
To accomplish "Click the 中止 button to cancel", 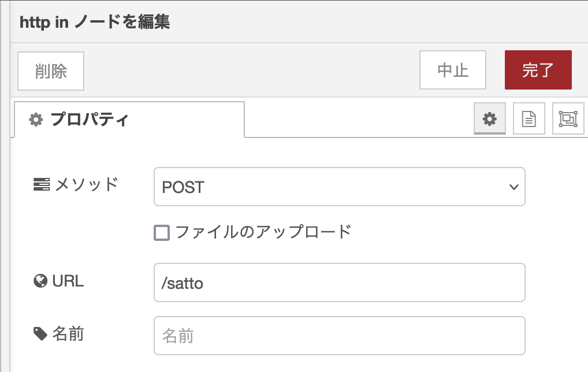I will pyautogui.click(x=452, y=69).
